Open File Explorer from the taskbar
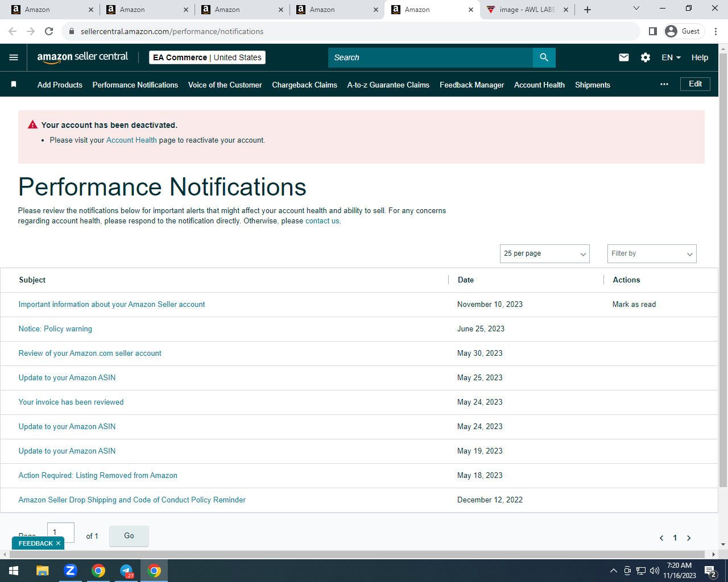The image size is (728, 582). (x=43, y=571)
